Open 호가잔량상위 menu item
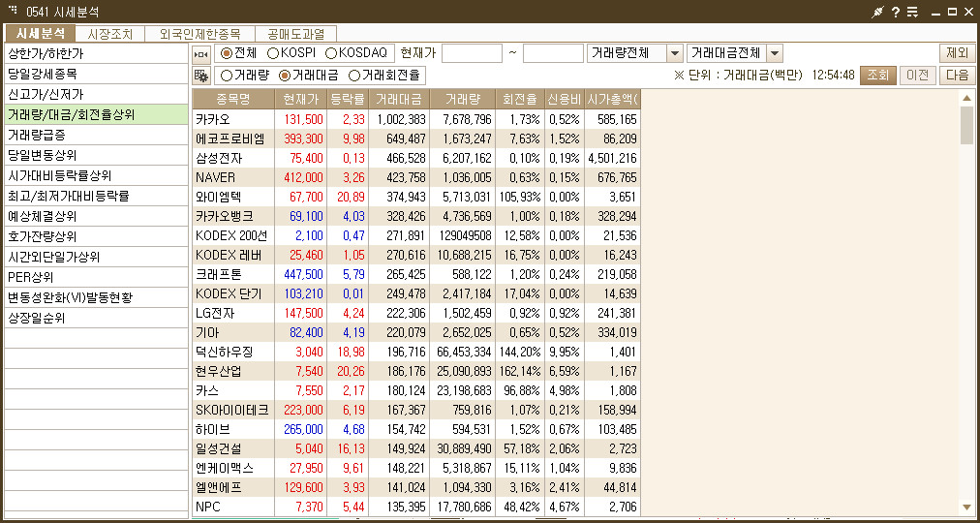The height and width of the screenshot is (523, 980). tap(96, 237)
